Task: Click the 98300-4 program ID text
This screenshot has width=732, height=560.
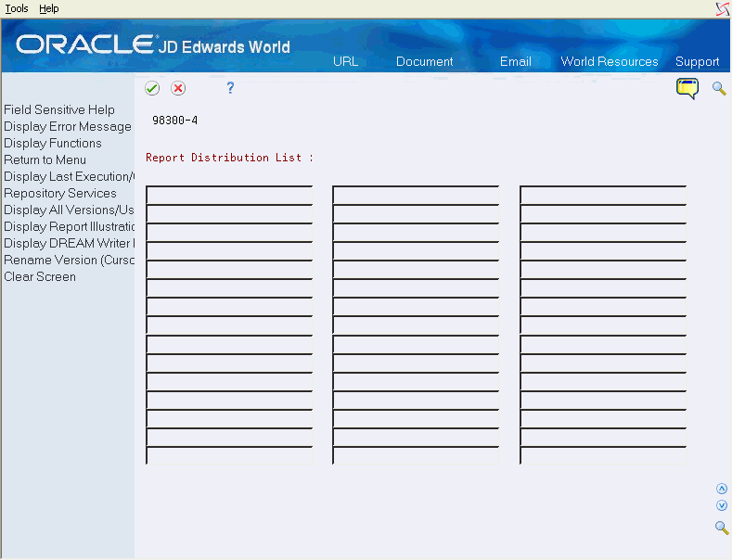Action: click(175, 121)
